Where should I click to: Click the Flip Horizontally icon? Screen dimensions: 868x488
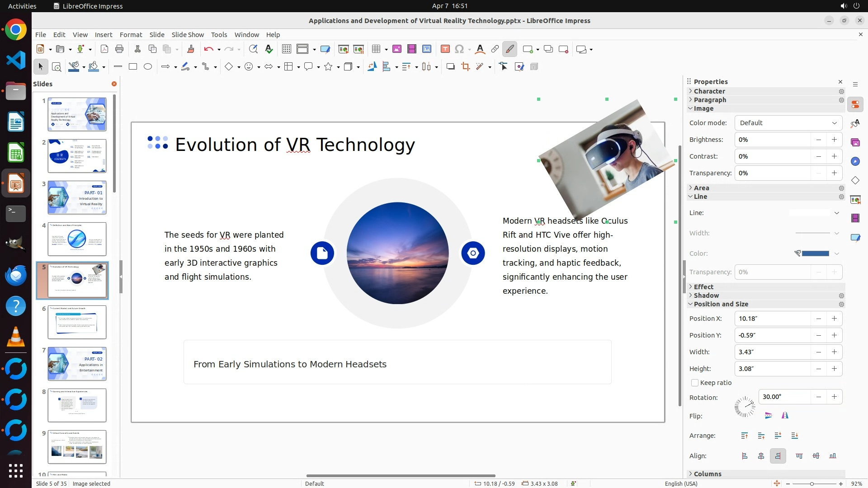coord(785,416)
